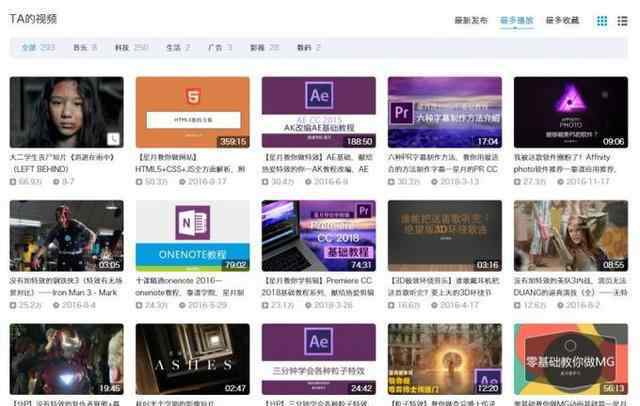Sort videos by 最多收藏
Image resolution: width=640 pixels, height=406 pixels.
562,20
